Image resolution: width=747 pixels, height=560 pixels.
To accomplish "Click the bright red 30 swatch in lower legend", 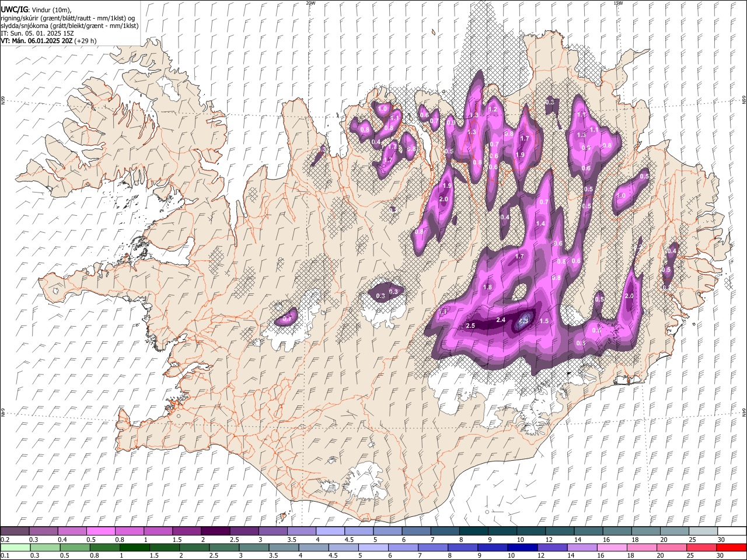I will pos(731,547).
